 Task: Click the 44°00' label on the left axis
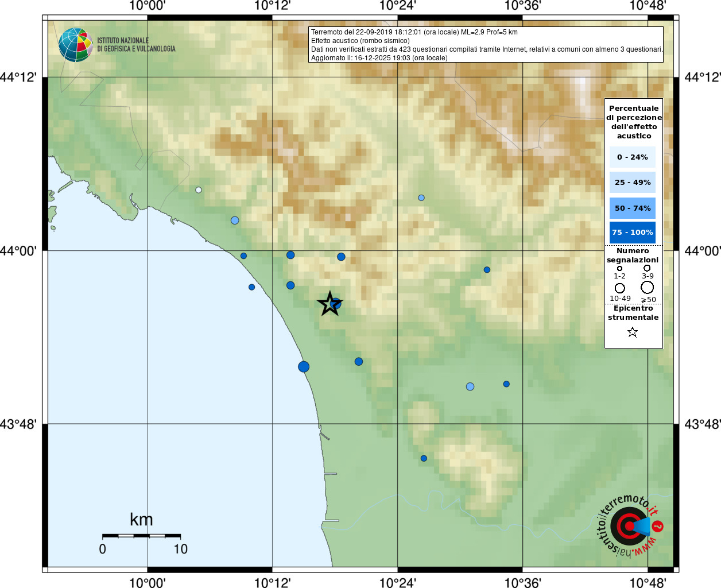click(18, 251)
